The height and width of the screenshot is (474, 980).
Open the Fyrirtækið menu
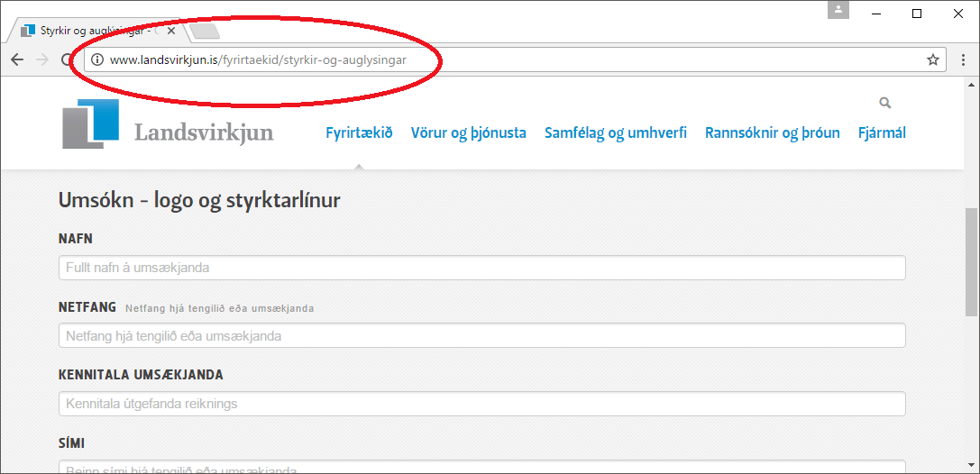click(359, 133)
